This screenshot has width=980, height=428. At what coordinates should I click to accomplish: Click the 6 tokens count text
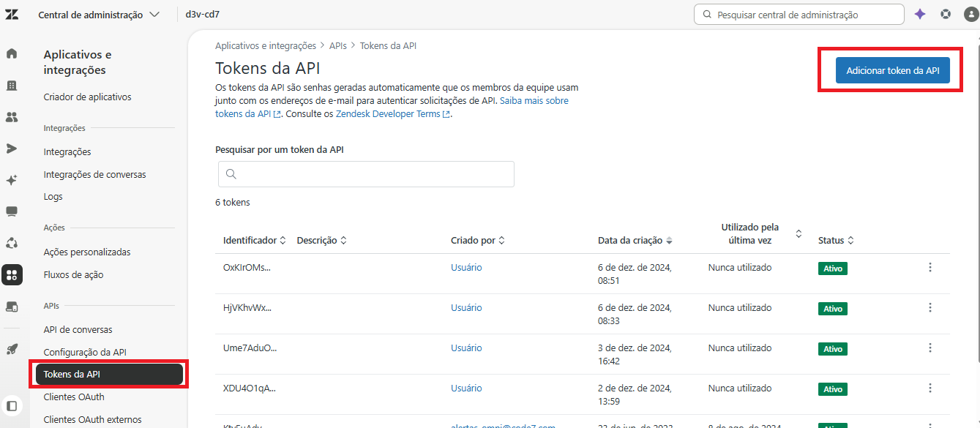click(232, 202)
